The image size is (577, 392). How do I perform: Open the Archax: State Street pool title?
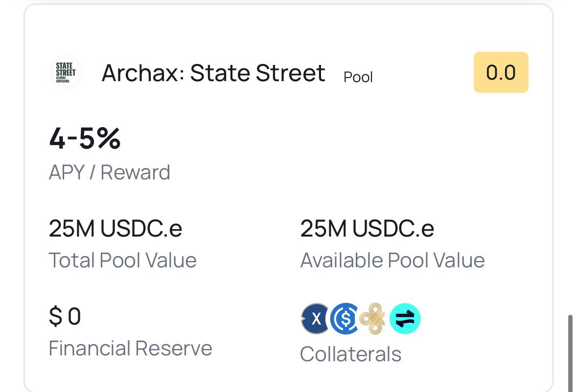point(213,73)
